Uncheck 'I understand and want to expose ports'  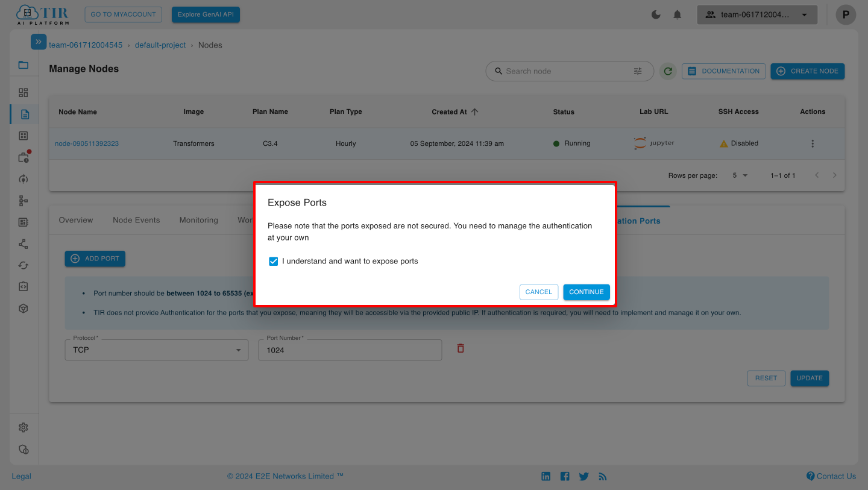273,262
